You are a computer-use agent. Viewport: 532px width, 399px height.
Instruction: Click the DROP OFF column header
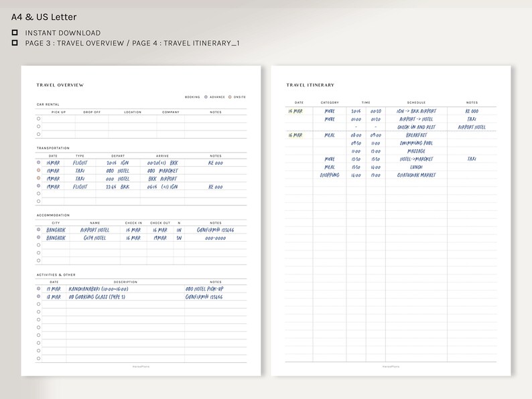pyautogui.click(x=92, y=112)
